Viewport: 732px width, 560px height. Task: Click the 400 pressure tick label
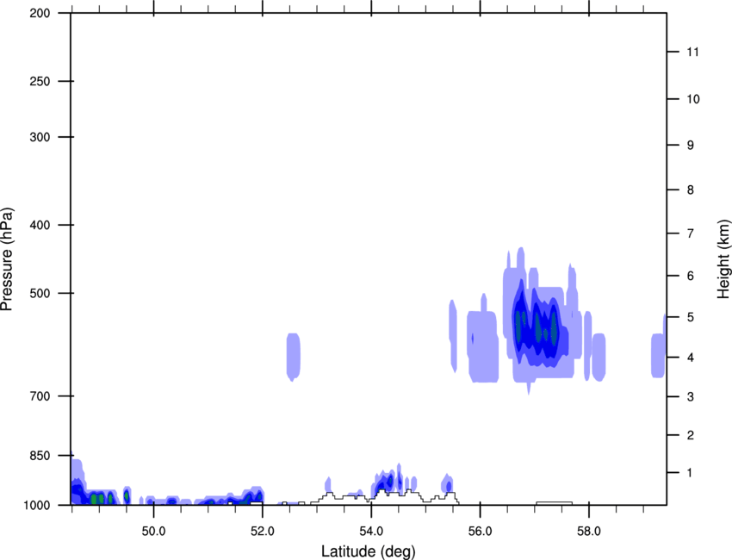click(40, 225)
